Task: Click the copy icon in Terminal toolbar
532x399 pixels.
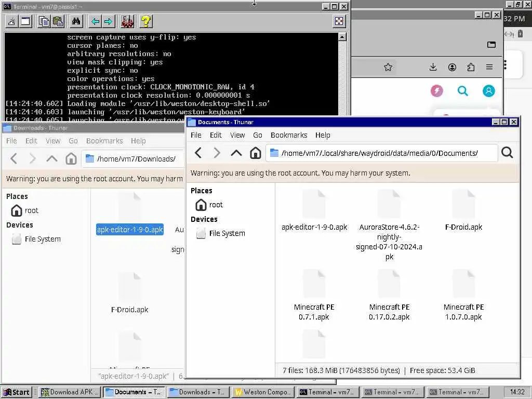Action: click(44, 22)
